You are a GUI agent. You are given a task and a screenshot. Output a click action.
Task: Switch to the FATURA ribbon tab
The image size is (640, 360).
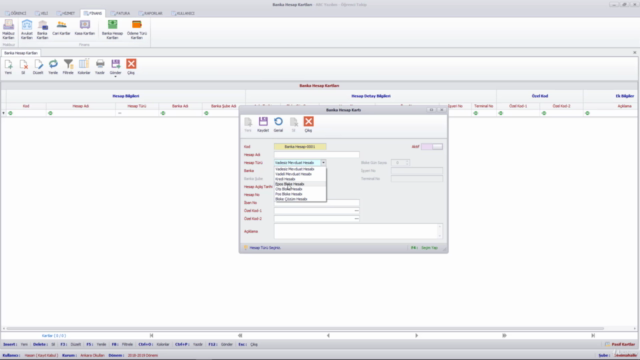(x=120, y=13)
